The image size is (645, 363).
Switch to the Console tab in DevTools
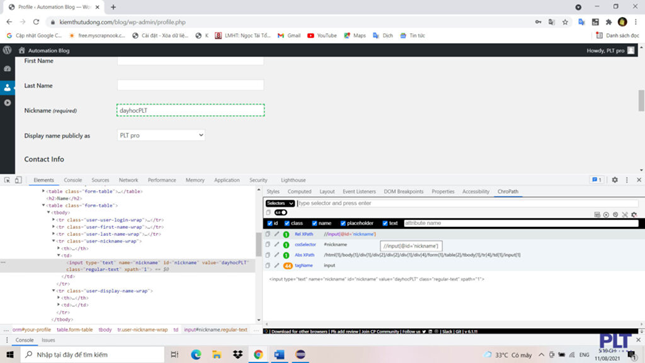pos(73,180)
